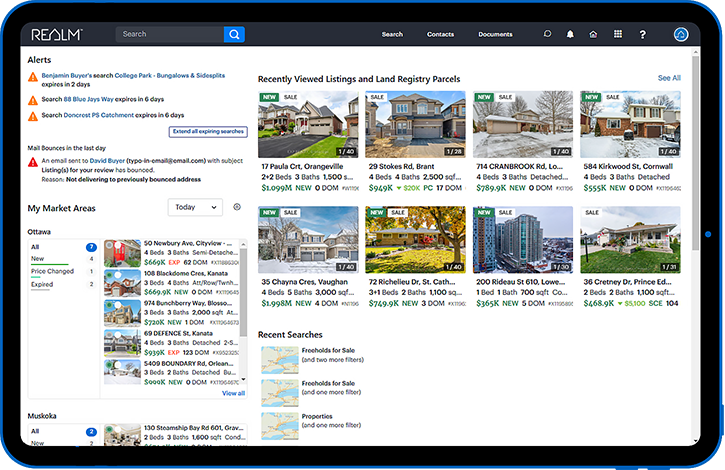This screenshot has width=725, height=470.
Task: Click the Ottawa list scroll down arrow
Action: [x=244, y=380]
